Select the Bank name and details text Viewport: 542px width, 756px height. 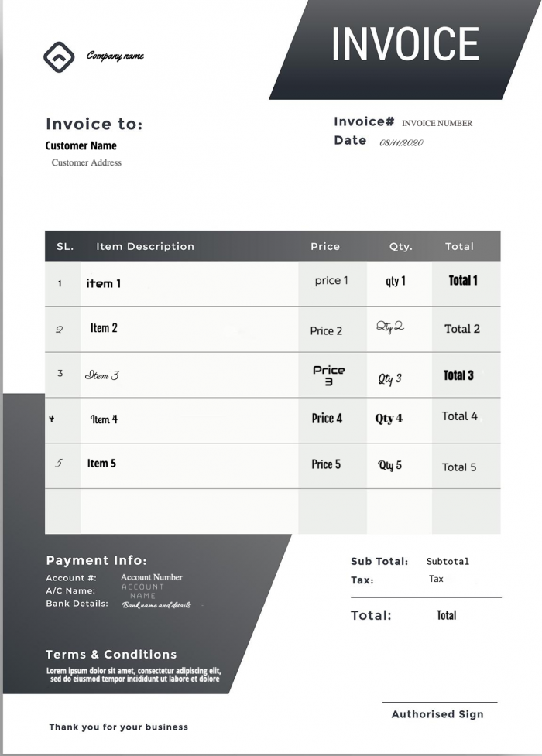click(156, 604)
